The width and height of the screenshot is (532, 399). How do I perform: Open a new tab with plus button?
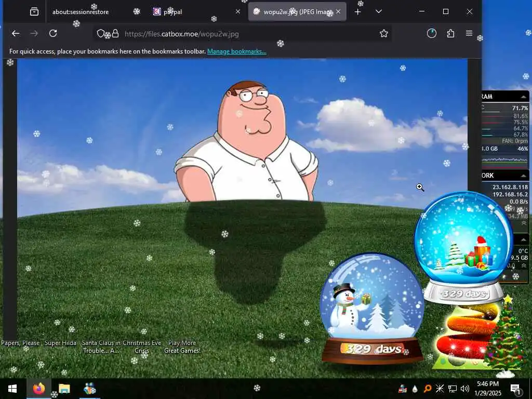pos(357,12)
